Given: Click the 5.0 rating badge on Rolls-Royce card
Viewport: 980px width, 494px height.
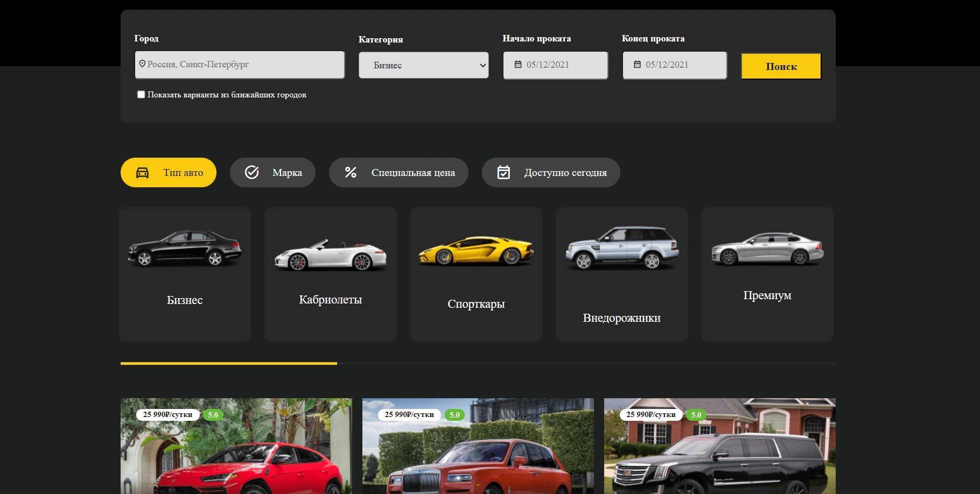Looking at the screenshot, I should [x=454, y=415].
